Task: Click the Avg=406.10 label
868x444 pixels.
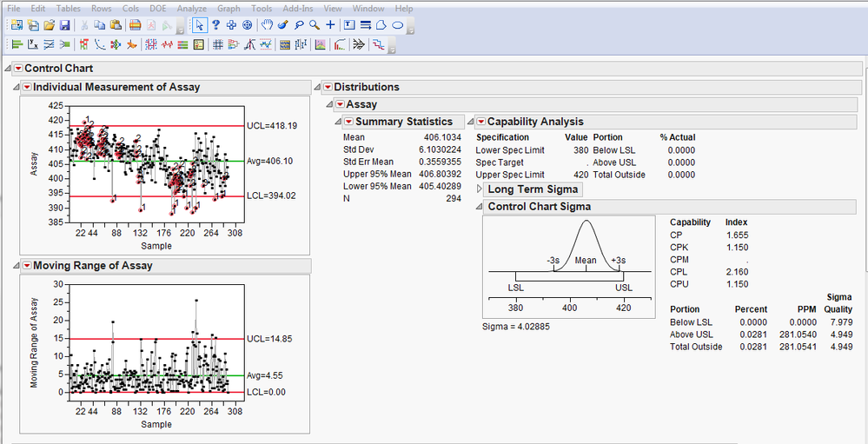Action: click(269, 161)
